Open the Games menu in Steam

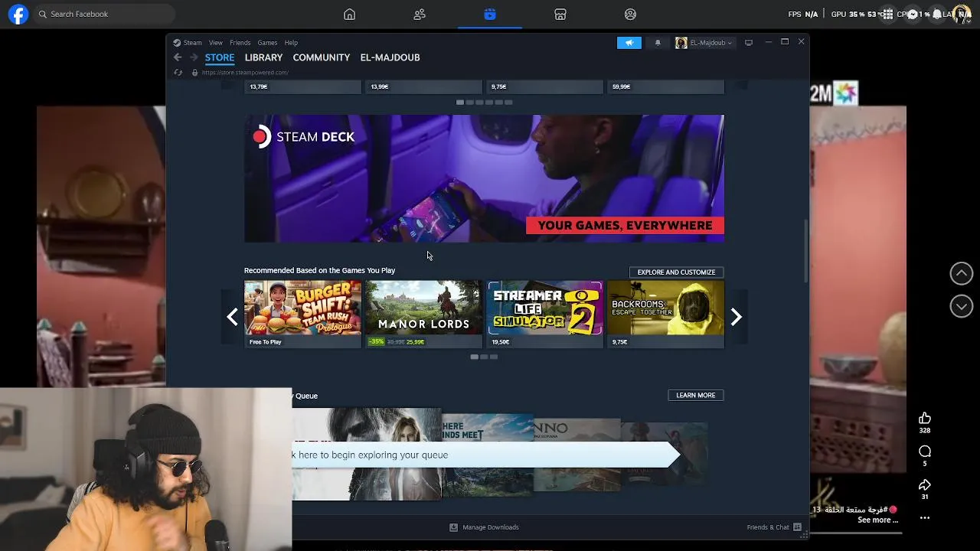pyautogui.click(x=267, y=43)
